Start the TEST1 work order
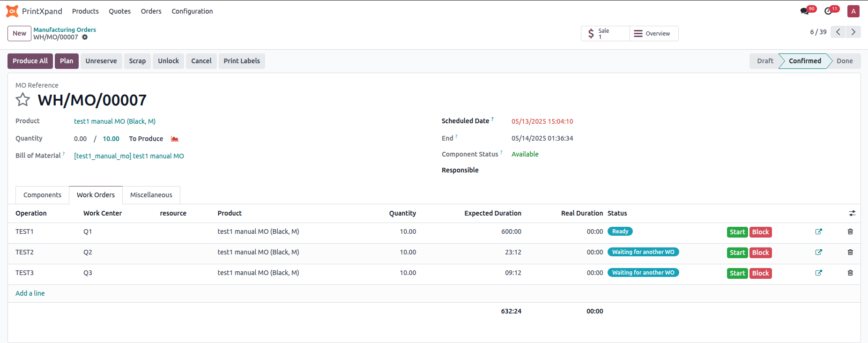 (x=737, y=232)
